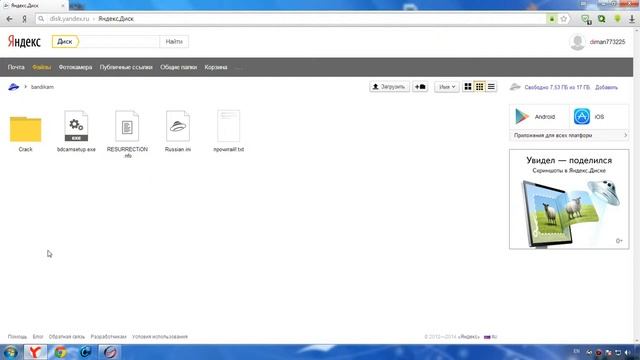Click the Найти search button
The width and height of the screenshot is (640, 360).
click(x=174, y=42)
